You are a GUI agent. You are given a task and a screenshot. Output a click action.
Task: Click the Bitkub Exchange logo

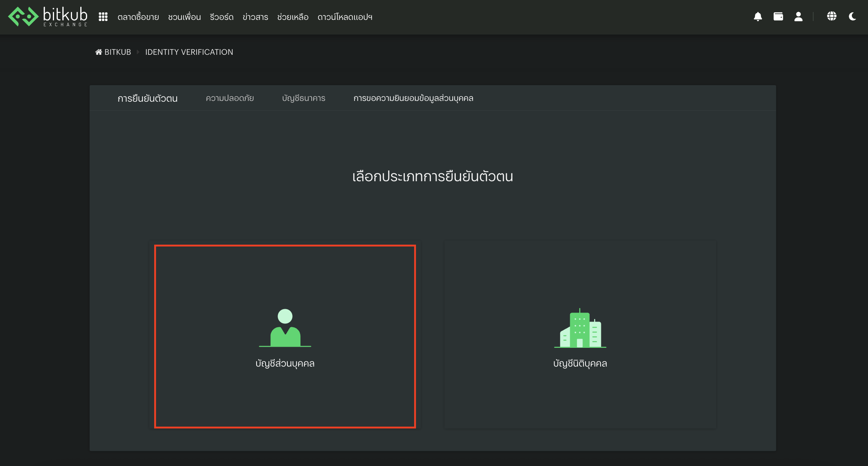(48, 17)
